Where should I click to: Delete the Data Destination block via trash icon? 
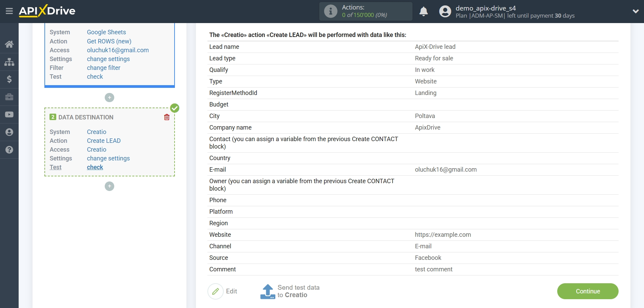point(167,117)
